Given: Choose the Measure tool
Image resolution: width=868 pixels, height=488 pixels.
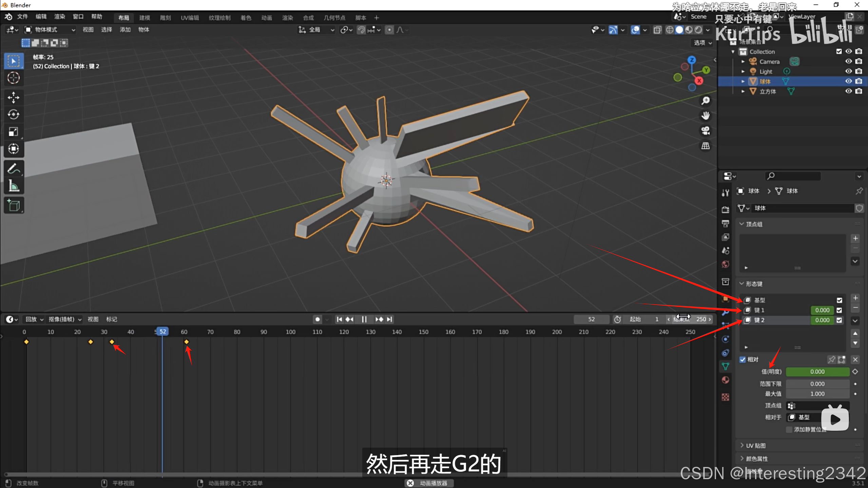Looking at the screenshot, I should pos(14,186).
